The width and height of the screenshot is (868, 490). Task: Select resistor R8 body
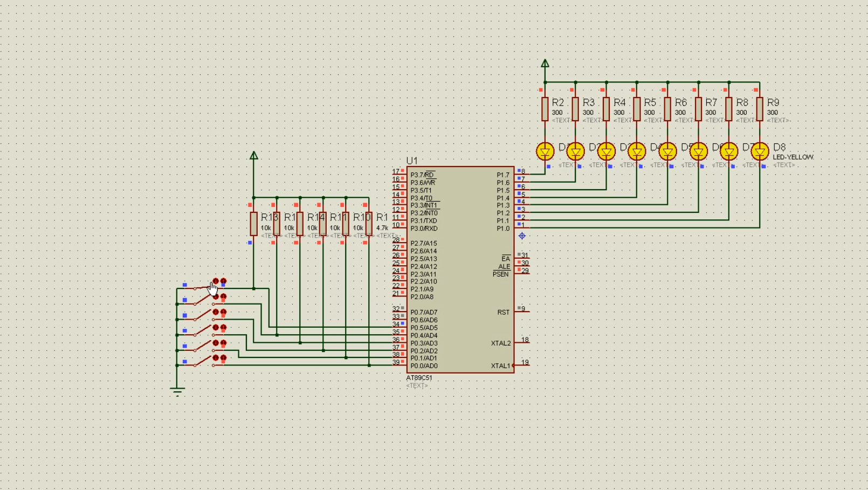click(x=729, y=109)
